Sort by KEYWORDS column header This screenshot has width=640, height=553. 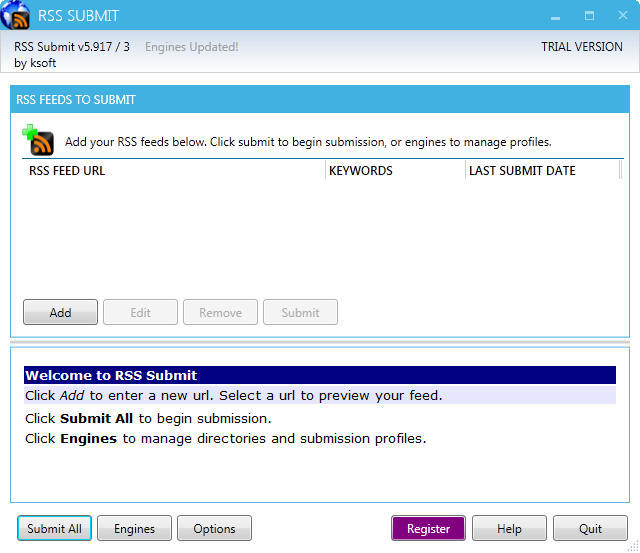pos(396,170)
